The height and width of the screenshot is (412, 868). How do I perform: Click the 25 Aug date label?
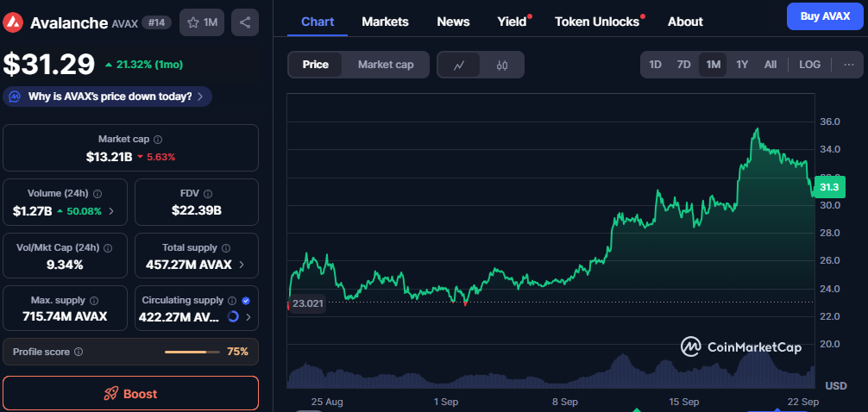click(x=327, y=402)
